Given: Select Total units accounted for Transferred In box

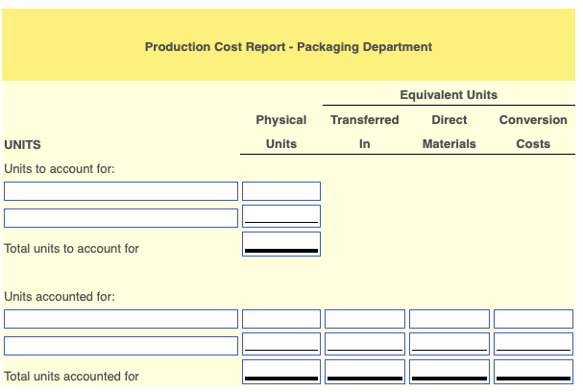Looking at the screenshot, I should 365,372.
